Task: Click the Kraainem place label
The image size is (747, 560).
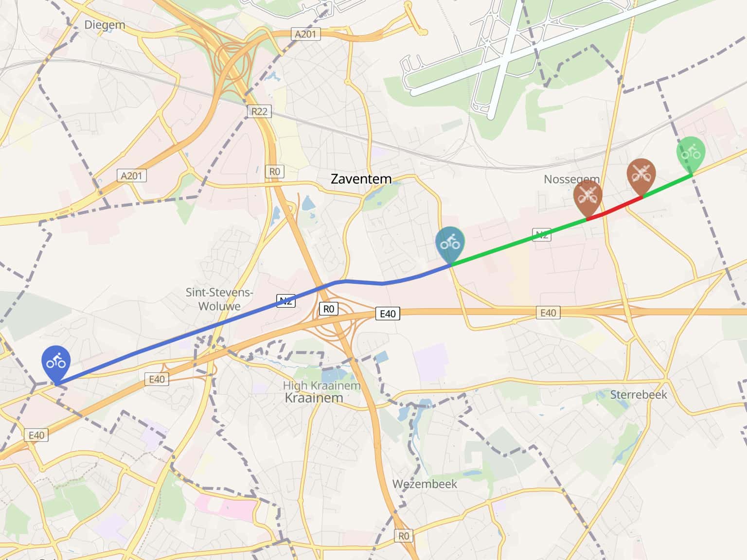Action: tap(314, 398)
